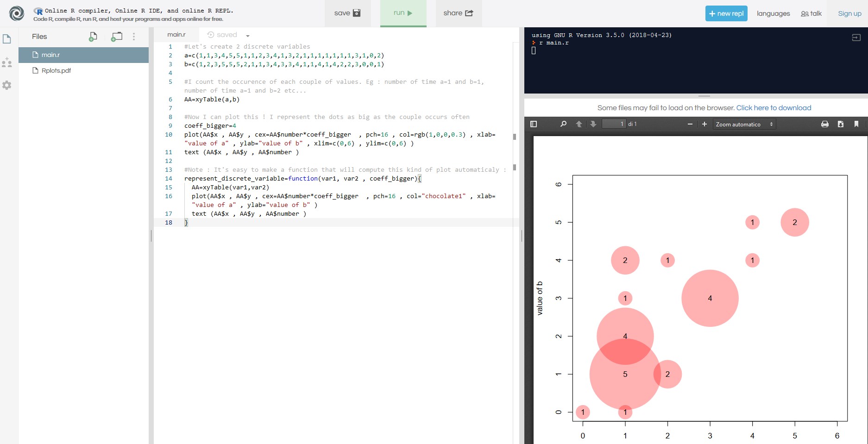
Task: Add a new folder icon
Action: point(117,37)
